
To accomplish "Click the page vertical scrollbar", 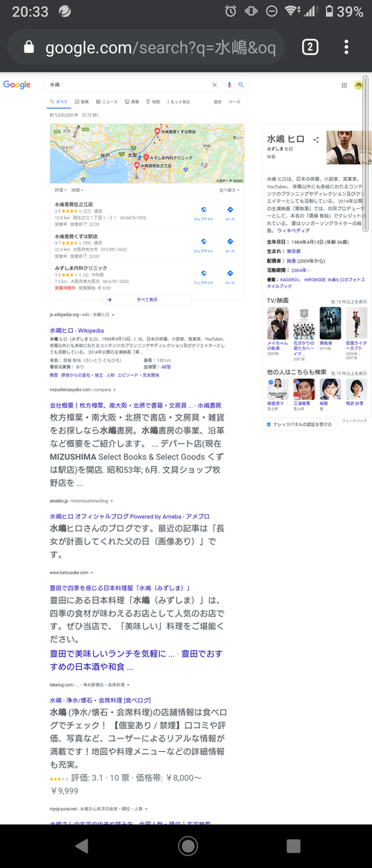I will [x=365, y=153].
